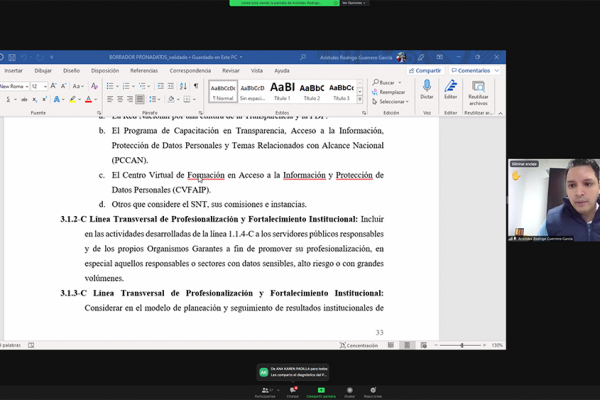Toggle justified alignment
This screenshot has height=400, width=600.
point(140,100)
